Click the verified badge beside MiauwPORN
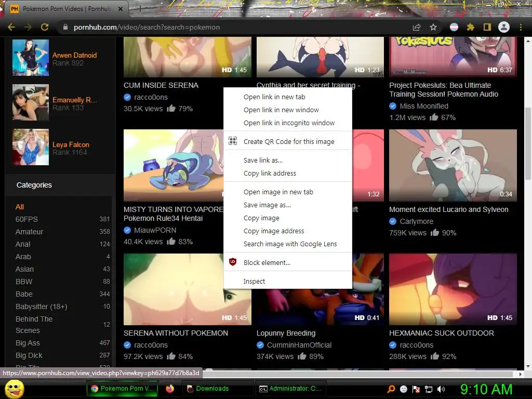Viewport: 532px width, 399px height. [x=127, y=230]
